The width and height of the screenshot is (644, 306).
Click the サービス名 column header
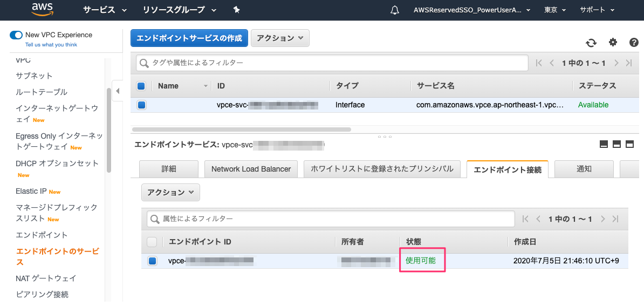436,86
